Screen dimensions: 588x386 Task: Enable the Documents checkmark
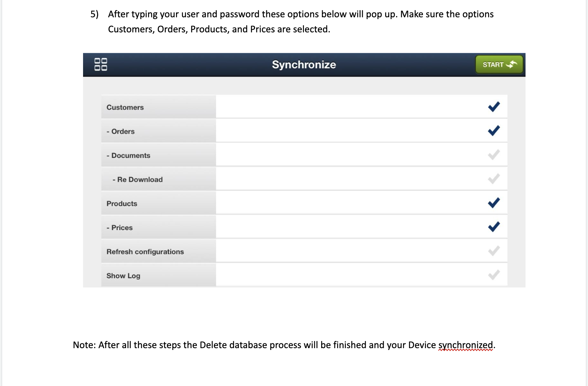click(x=494, y=155)
